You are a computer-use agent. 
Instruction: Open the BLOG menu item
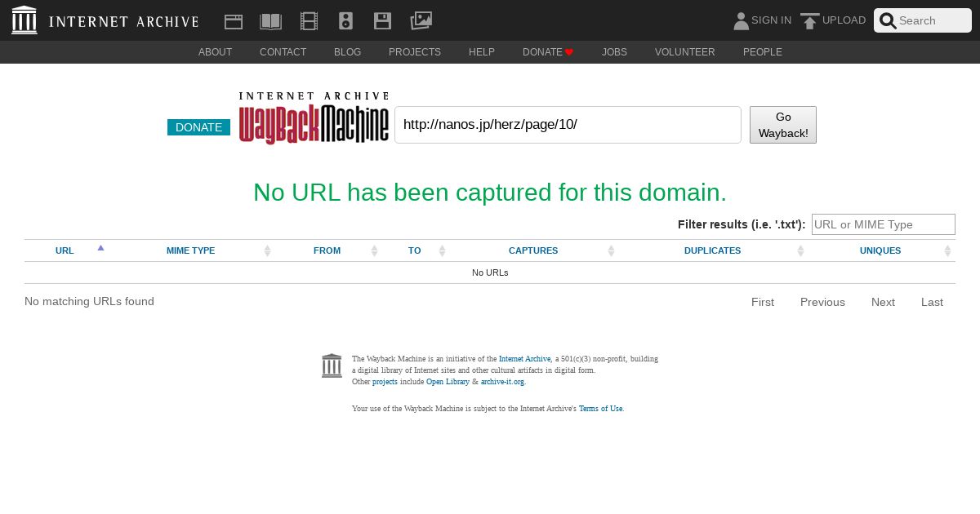pos(347,52)
